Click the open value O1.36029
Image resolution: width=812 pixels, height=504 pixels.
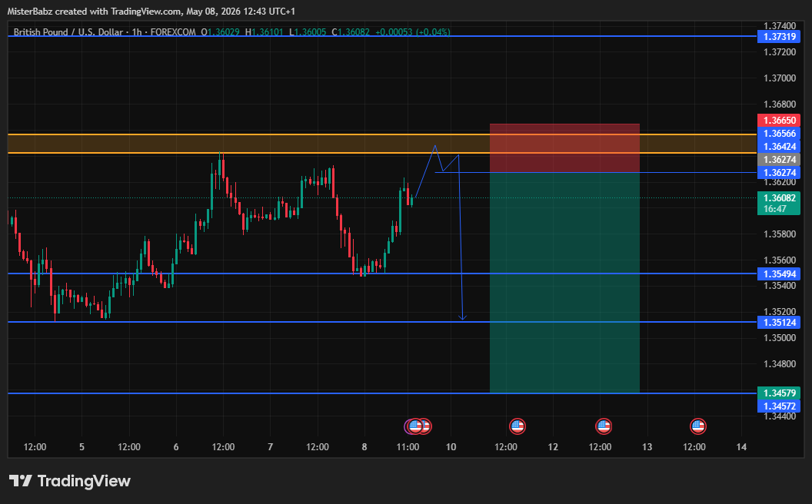[x=220, y=32]
